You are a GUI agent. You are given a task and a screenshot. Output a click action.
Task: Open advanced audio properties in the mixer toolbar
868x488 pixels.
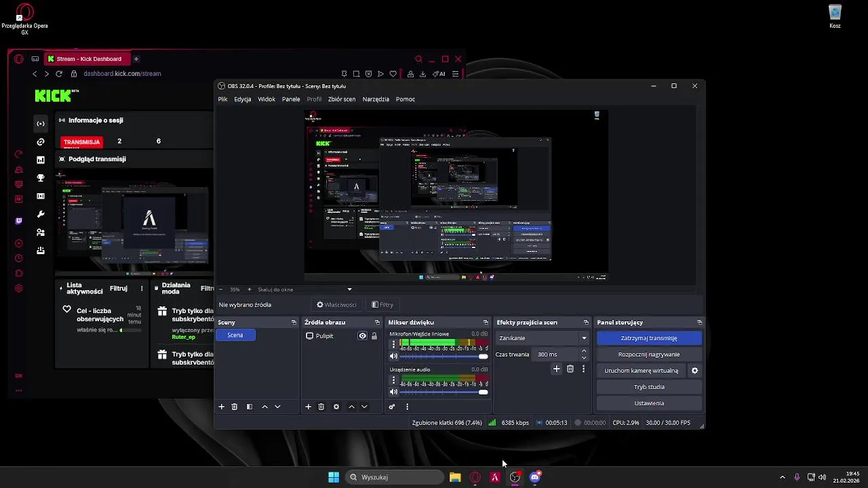tap(391, 407)
